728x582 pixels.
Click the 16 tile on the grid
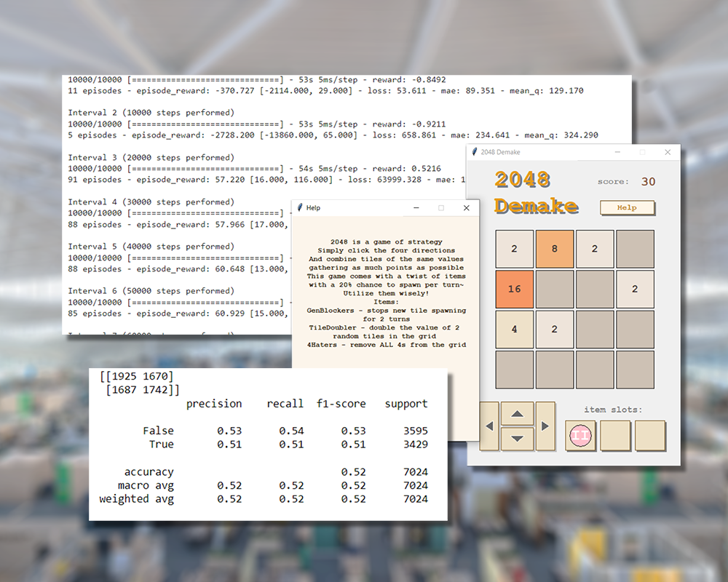pos(515,289)
